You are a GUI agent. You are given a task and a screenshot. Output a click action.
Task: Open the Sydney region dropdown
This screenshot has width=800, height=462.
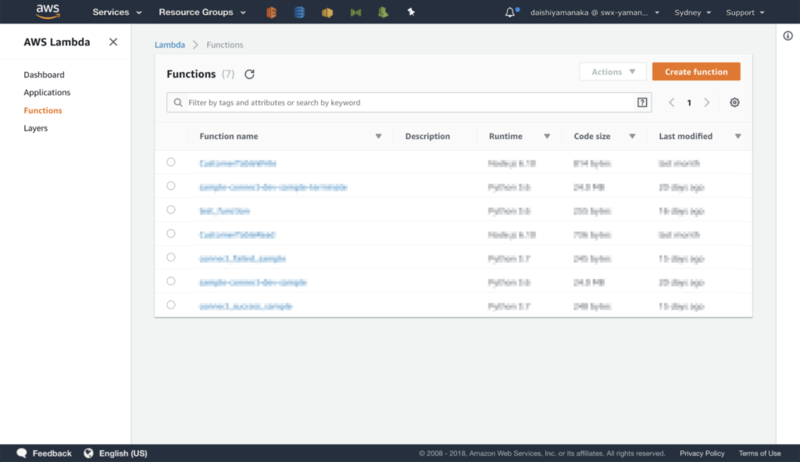click(x=692, y=12)
